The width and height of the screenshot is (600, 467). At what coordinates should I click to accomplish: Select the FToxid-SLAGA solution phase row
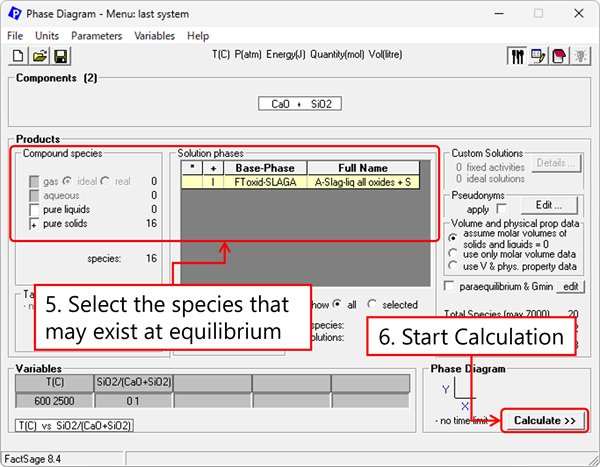300,182
